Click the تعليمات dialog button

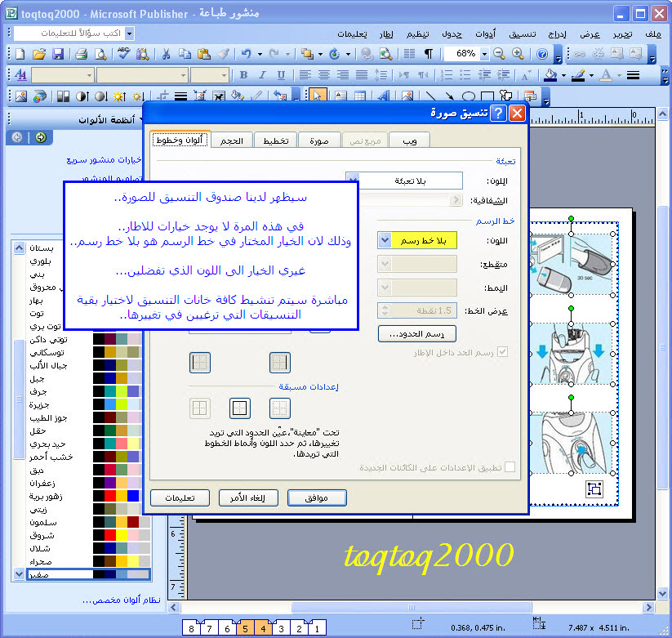180,497
